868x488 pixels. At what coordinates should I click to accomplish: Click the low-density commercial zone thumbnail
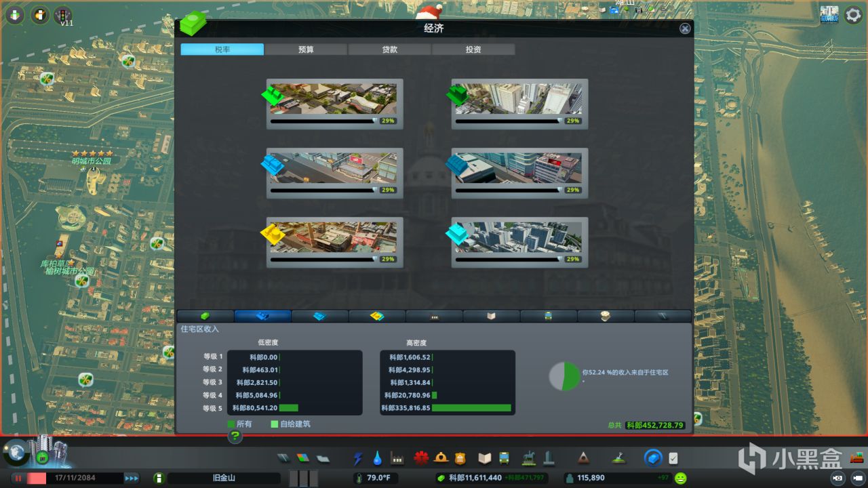[x=334, y=168]
